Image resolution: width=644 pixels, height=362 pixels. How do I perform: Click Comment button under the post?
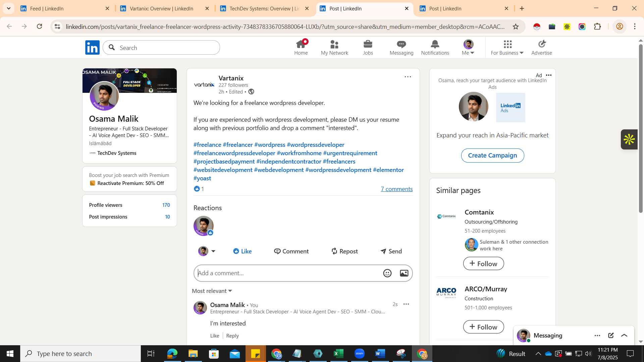tap(291, 251)
